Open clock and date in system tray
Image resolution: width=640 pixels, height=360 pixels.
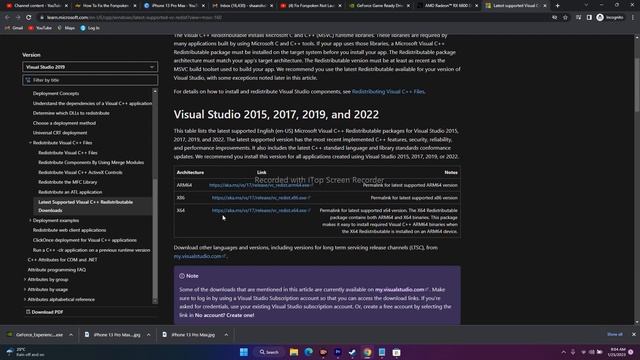pyautogui.click(x=616, y=352)
